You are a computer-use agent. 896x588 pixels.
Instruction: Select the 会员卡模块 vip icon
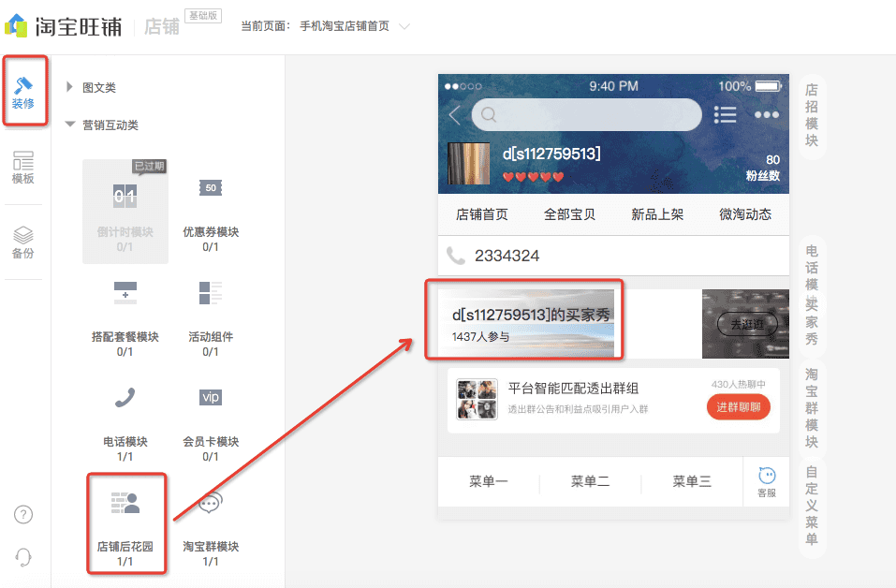(x=211, y=397)
